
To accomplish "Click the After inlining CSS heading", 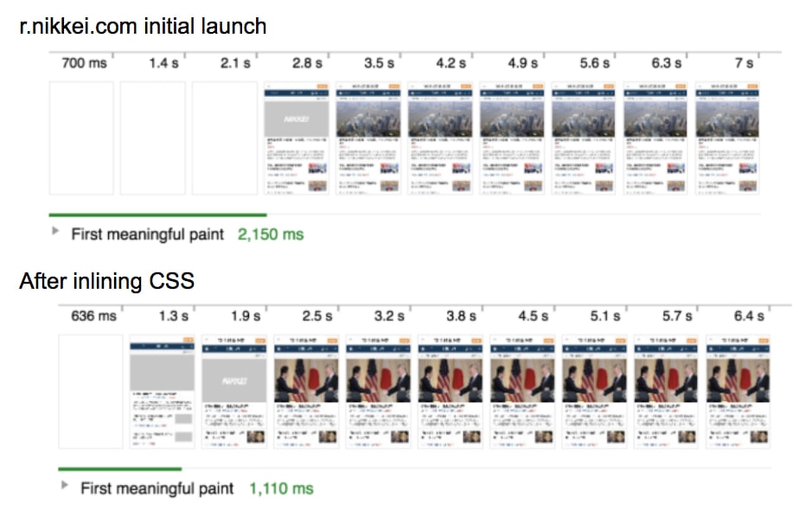I will 109,281.
